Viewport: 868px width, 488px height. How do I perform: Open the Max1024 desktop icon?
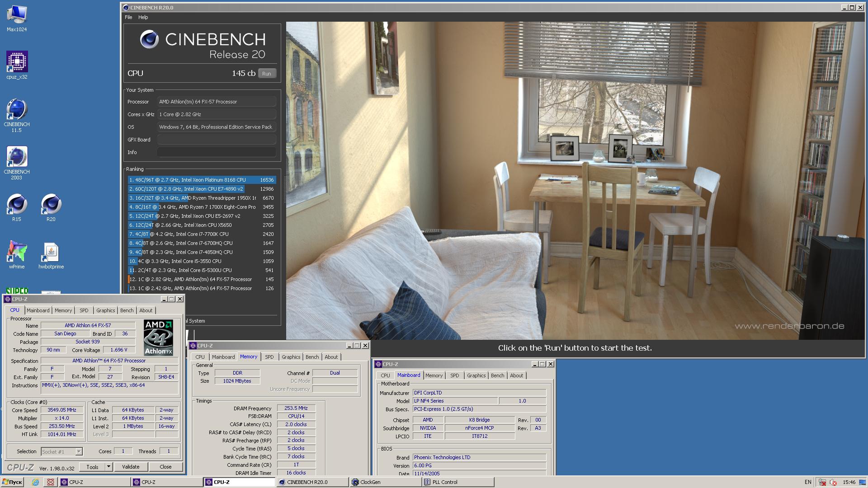click(17, 18)
